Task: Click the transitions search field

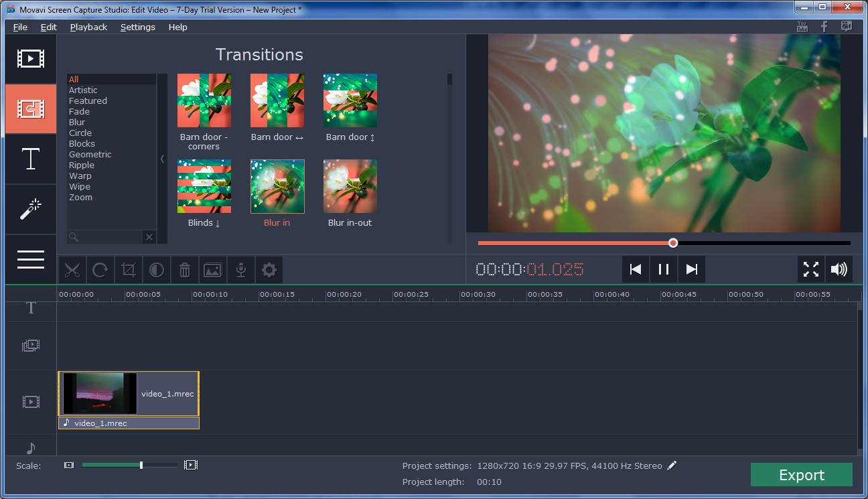Action: pyautogui.click(x=105, y=237)
